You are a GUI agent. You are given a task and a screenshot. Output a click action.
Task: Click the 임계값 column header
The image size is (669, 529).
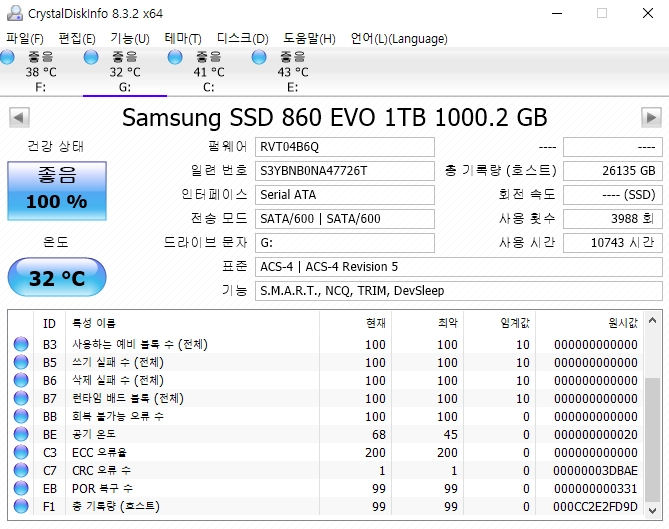(x=500, y=323)
